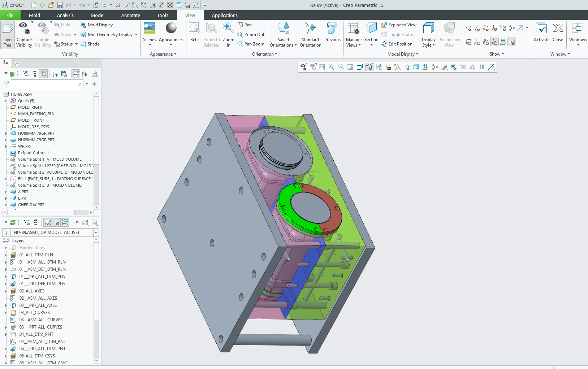The width and height of the screenshot is (588, 369).
Task: Click the Mold Display button
Action: (x=96, y=25)
